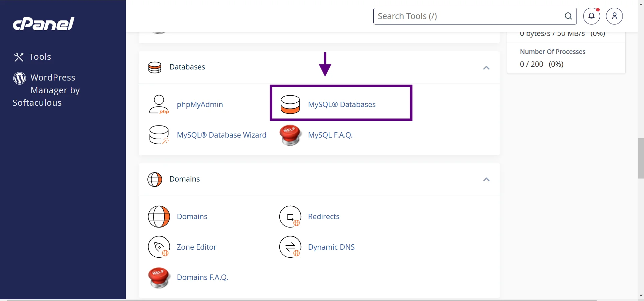Screen dimensions: 644x301
Task: Click the vertical scrollbar thumb
Action: point(641,158)
